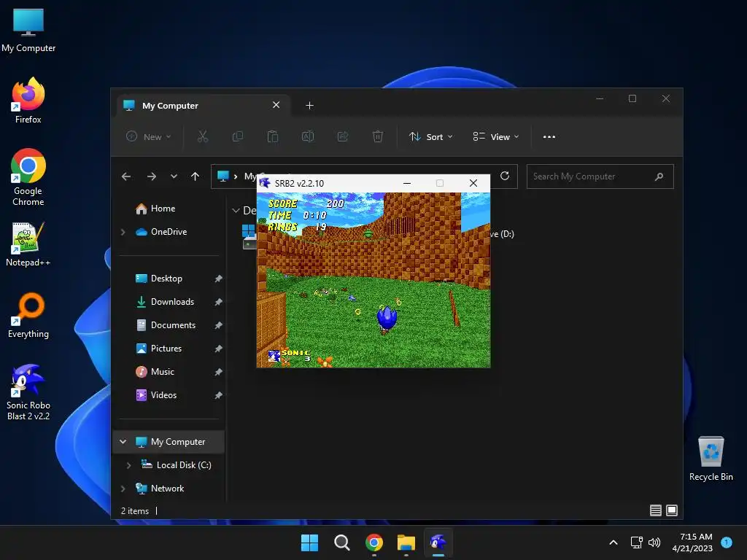Image resolution: width=747 pixels, height=560 pixels.
Task: Open My Computer desktop icon
Action: pyautogui.click(x=28, y=29)
